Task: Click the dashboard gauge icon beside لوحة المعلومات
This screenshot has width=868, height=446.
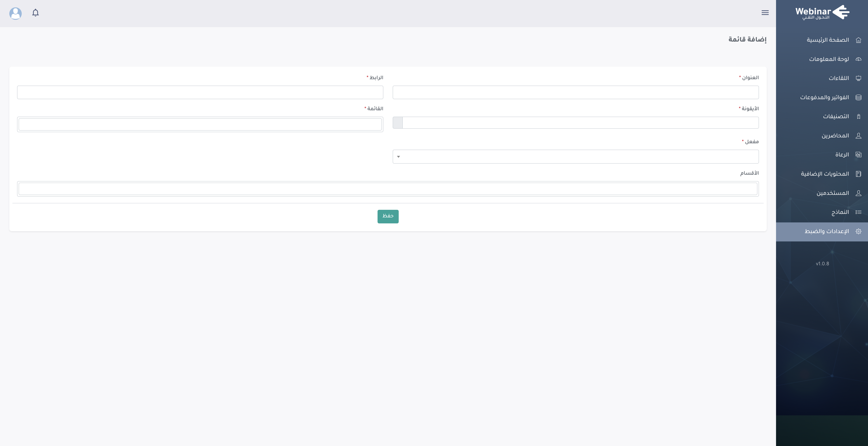Action: coord(858,59)
